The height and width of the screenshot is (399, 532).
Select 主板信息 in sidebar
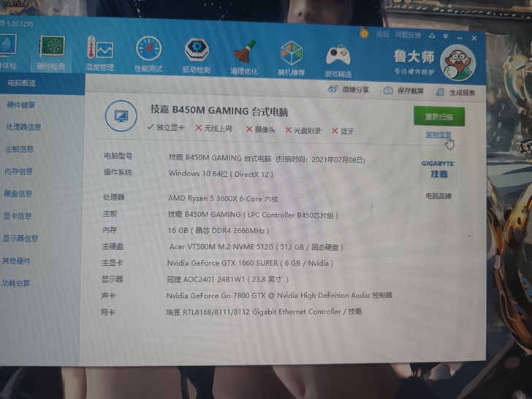pyautogui.click(x=19, y=149)
